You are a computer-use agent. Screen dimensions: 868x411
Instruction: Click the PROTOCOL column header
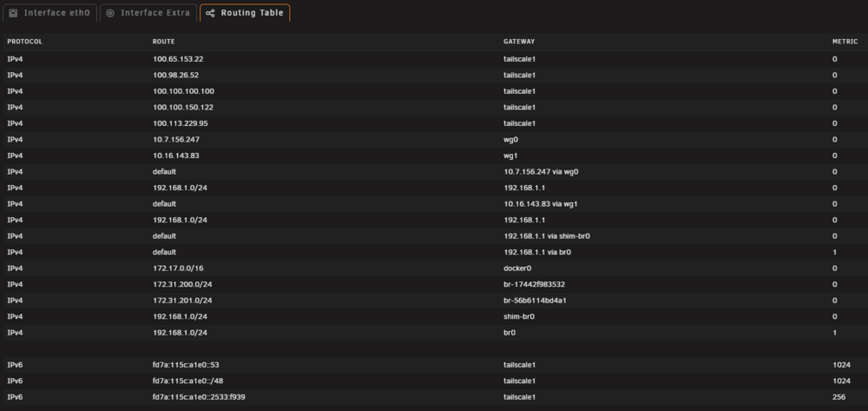tap(25, 42)
